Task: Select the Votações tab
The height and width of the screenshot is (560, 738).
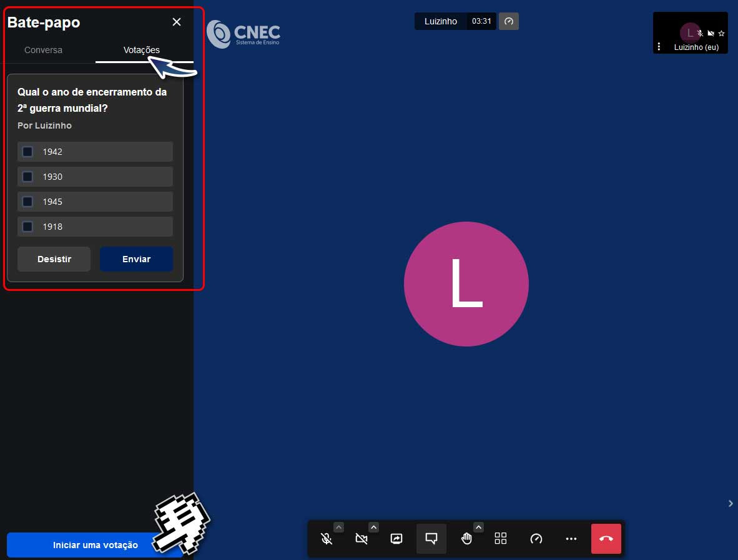Action: (142, 50)
